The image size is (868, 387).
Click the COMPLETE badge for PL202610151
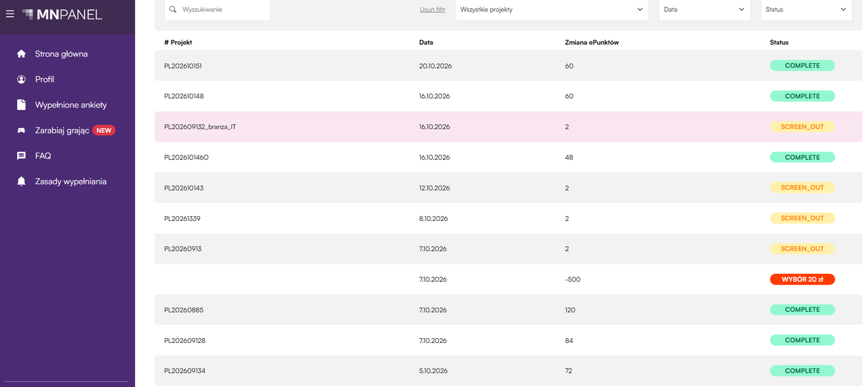click(x=802, y=66)
